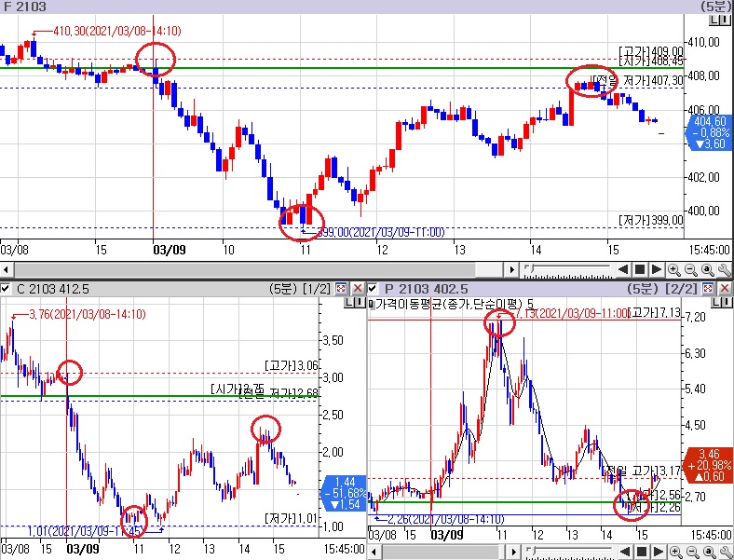Click the '[고가]7.13' label on P chart

pyautogui.click(x=654, y=312)
